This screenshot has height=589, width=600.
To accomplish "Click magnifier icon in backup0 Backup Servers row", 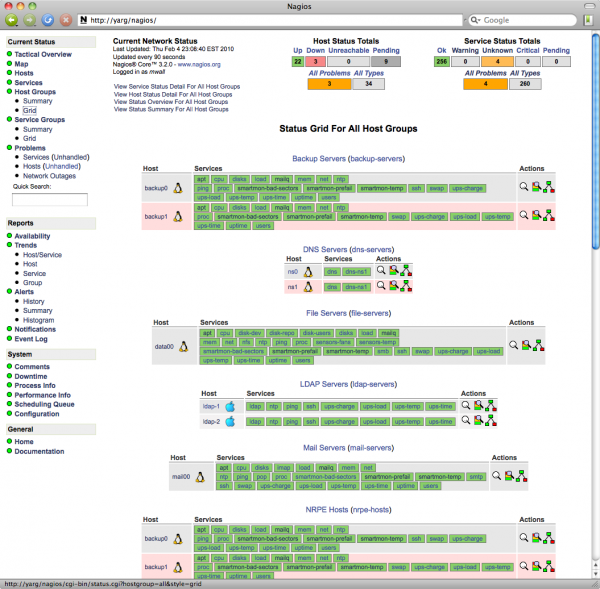I will pyautogui.click(x=523, y=186).
